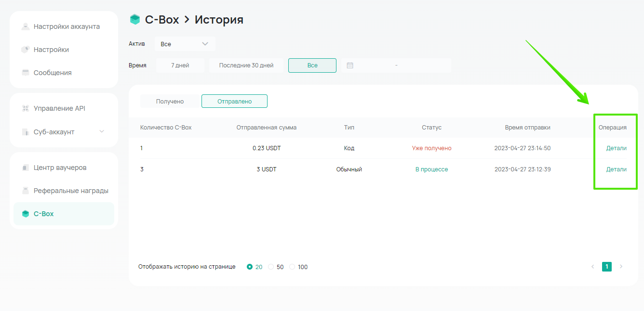The image size is (644, 311).
Task: Filter history by Последние 30 дней
Action: coord(246,65)
